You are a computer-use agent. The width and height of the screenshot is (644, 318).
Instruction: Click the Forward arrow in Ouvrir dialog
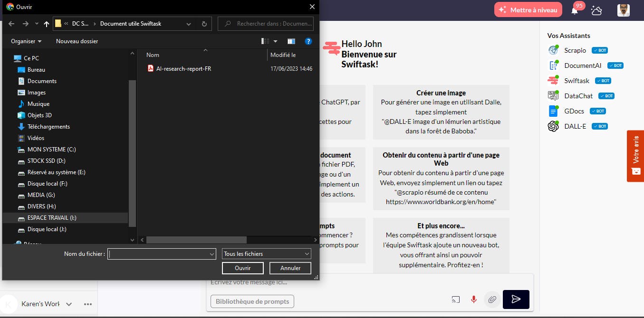tap(26, 24)
